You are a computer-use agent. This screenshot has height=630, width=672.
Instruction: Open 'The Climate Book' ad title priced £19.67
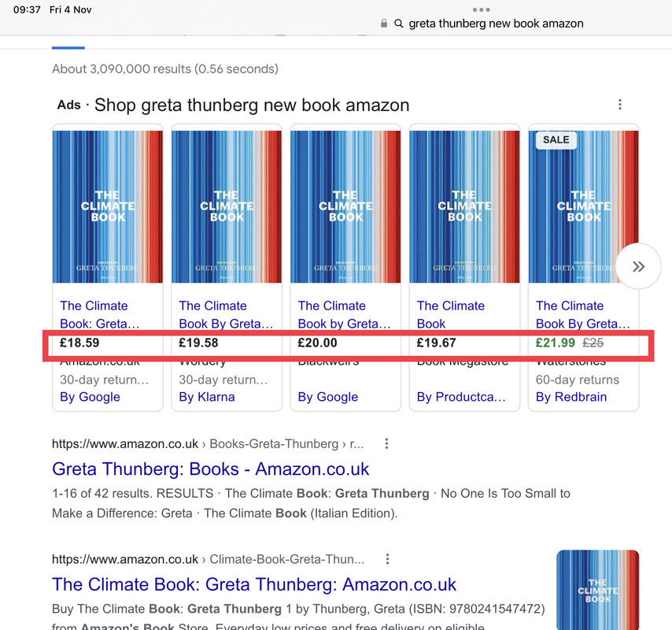(x=450, y=314)
